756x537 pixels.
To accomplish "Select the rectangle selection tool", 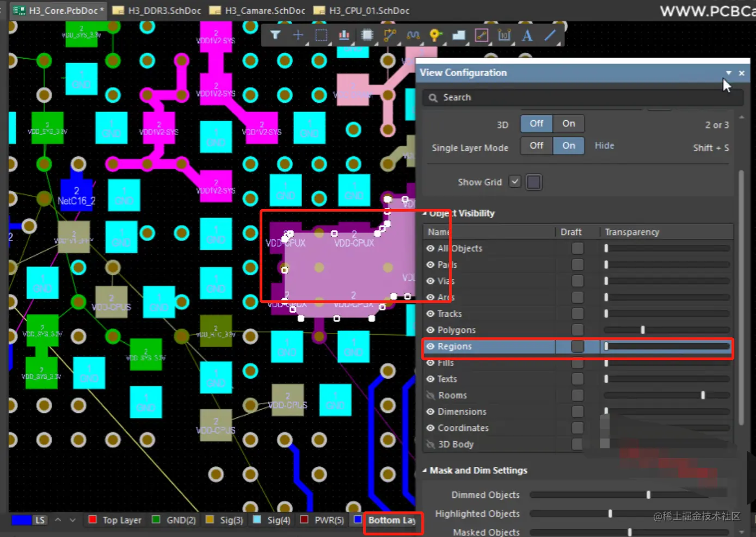I will coord(321,35).
